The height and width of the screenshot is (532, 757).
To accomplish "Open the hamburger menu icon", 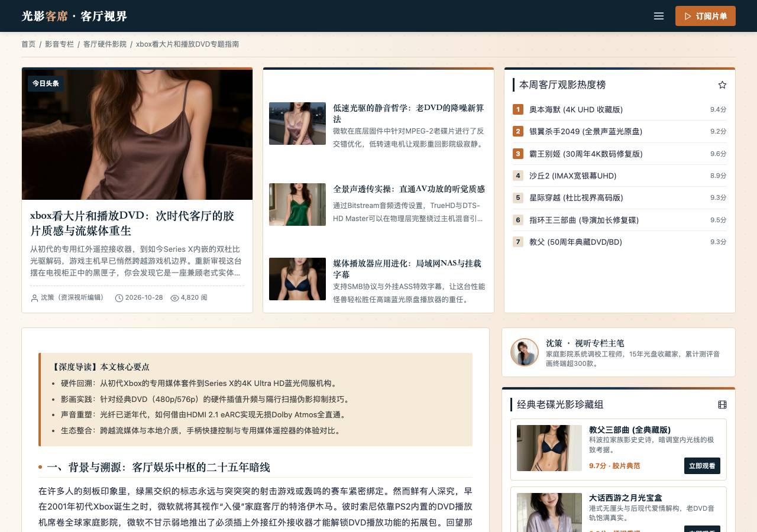I will [x=659, y=16].
